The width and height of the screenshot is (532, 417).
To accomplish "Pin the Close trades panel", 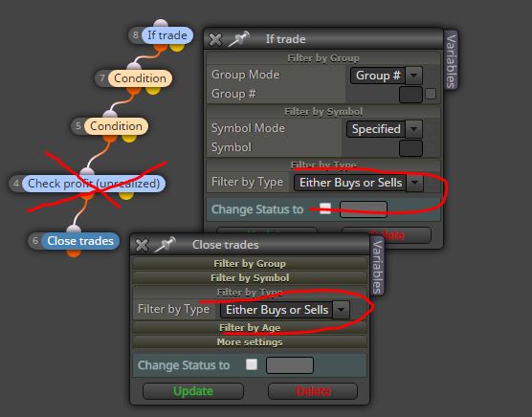I will click(x=166, y=244).
